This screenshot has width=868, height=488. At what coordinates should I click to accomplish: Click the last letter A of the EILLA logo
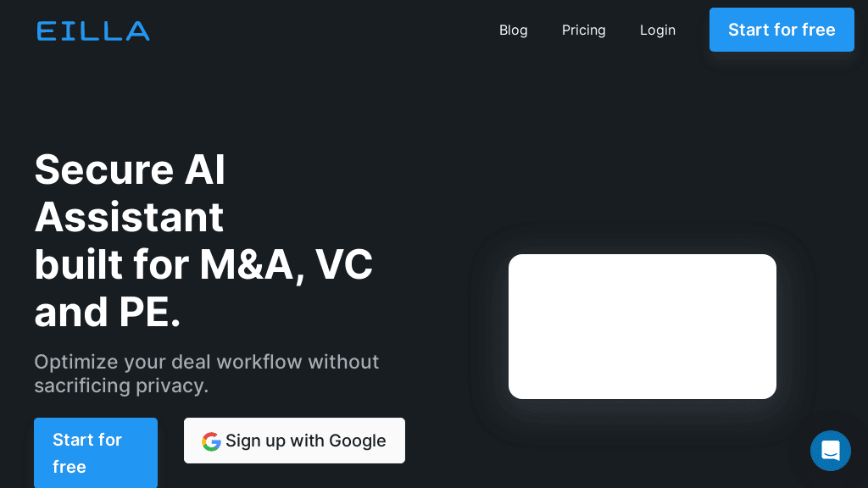coord(140,30)
